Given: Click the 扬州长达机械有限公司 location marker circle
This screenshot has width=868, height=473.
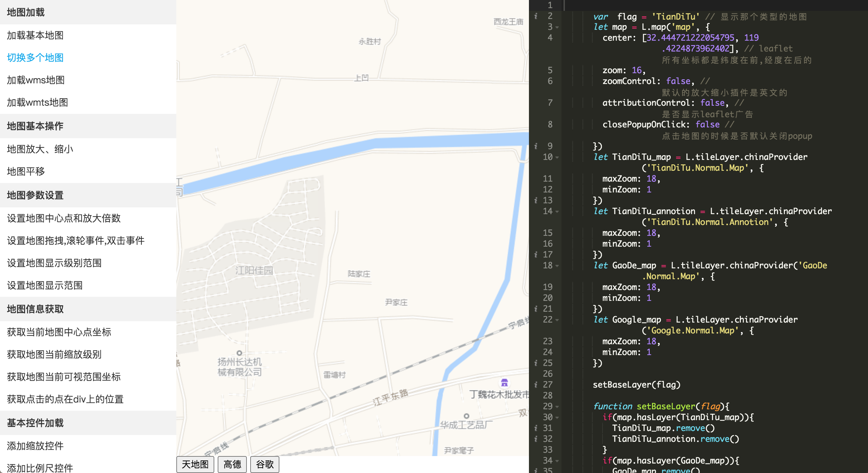Looking at the screenshot, I should pos(239,353).
